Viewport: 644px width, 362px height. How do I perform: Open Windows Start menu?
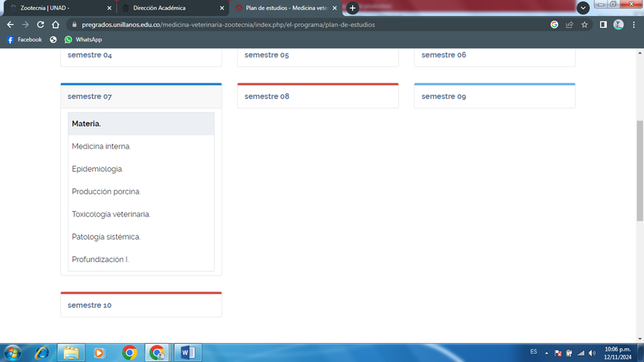click(13, 353)
